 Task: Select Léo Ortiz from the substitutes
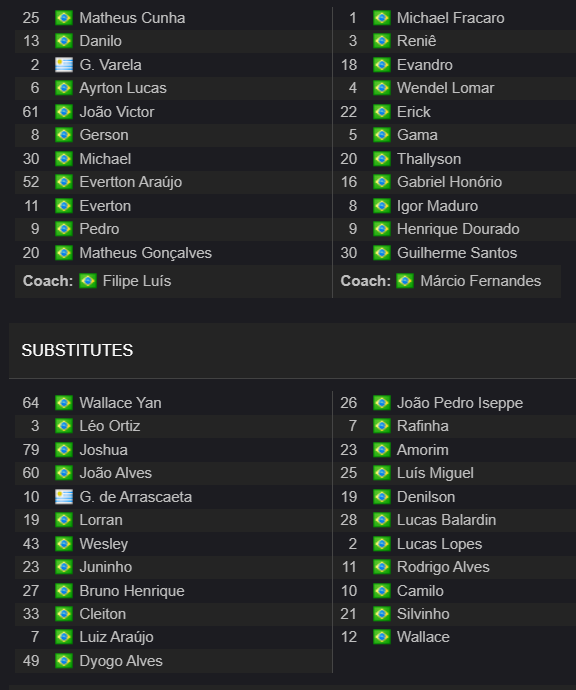click(110, 426)
